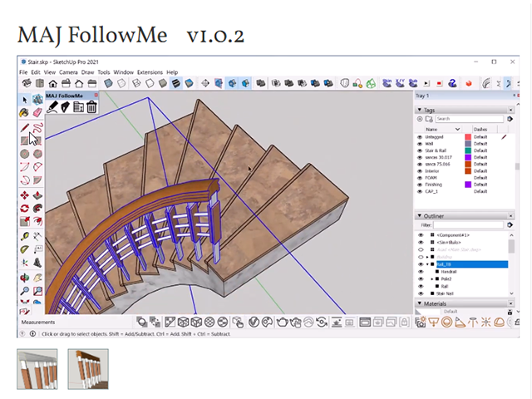Hide the Finishing tag

419,185
